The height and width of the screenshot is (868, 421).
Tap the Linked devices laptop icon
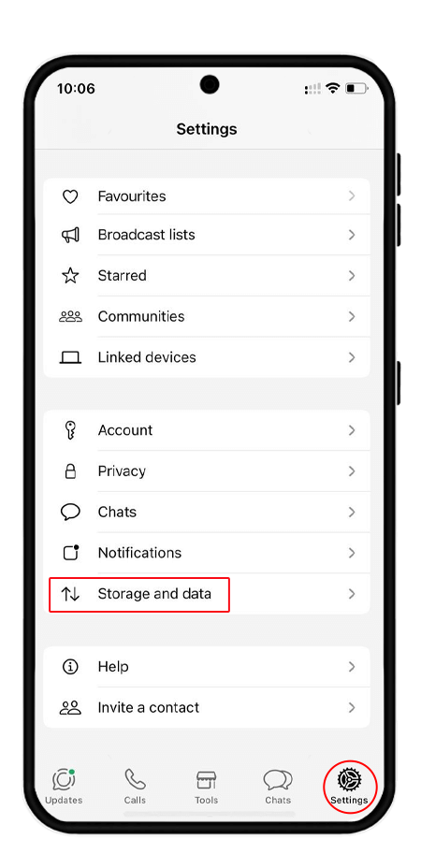pyautogui.click(x=70, y=357)
